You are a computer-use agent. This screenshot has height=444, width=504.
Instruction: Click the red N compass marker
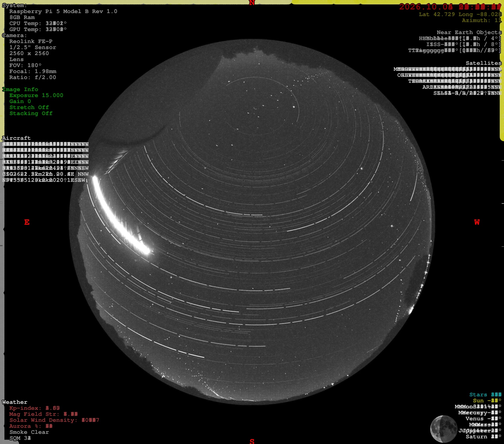pos(252,3)
